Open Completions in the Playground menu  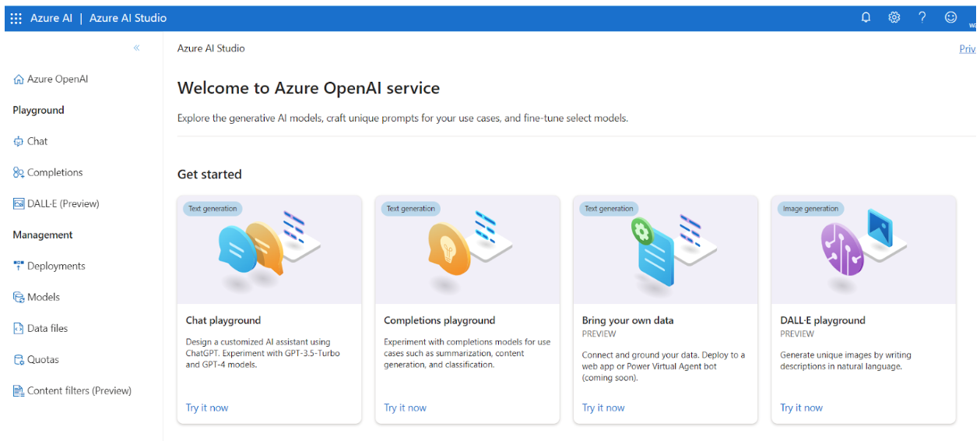tap(54, 172)
